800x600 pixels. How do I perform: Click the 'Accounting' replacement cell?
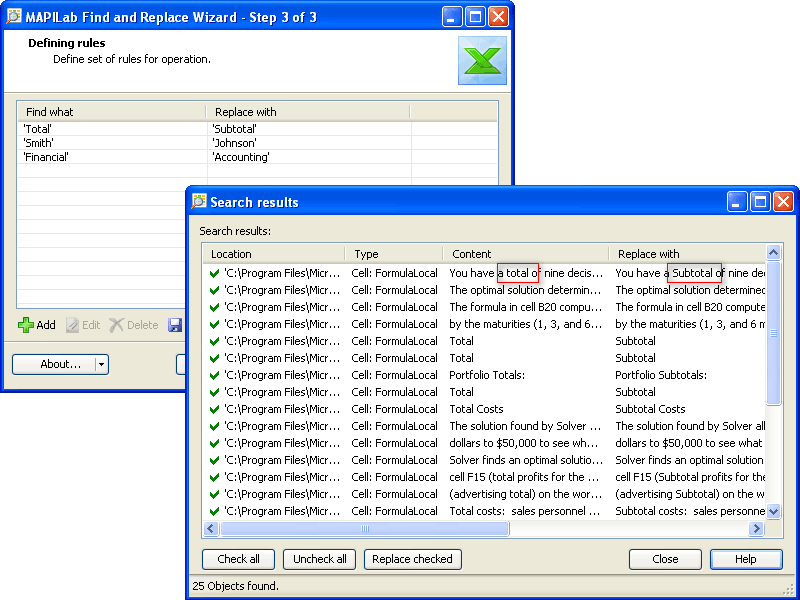tap(241, 157)
